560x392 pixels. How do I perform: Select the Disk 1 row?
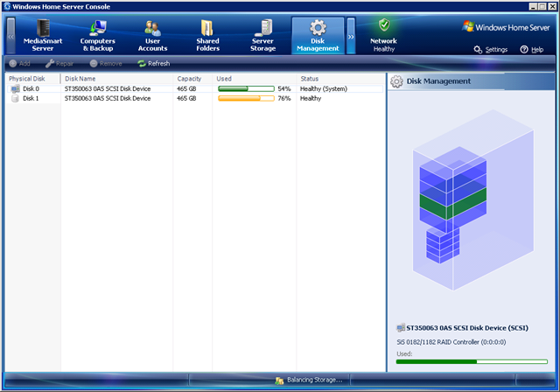pyautogui.click(x=195, y=98)
